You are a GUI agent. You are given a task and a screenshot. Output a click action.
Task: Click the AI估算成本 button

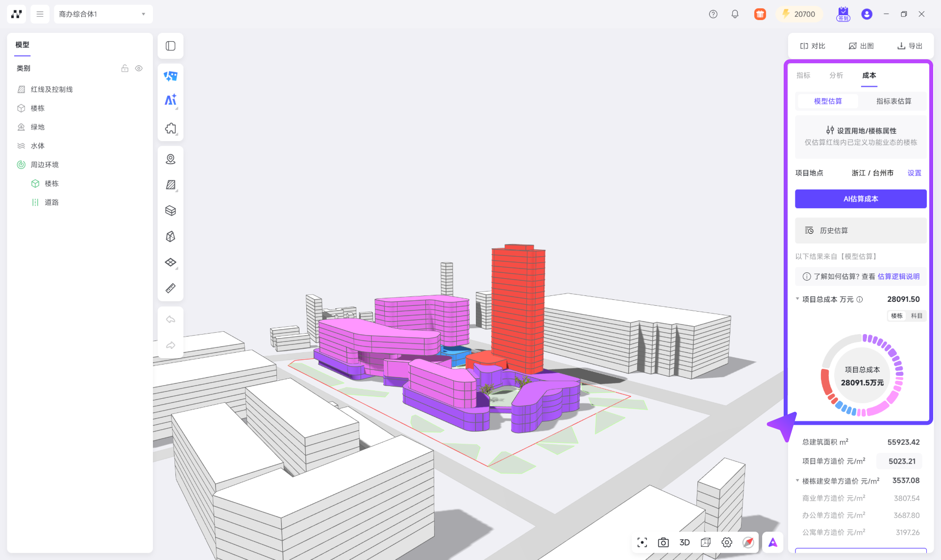[x=861, y=199]
